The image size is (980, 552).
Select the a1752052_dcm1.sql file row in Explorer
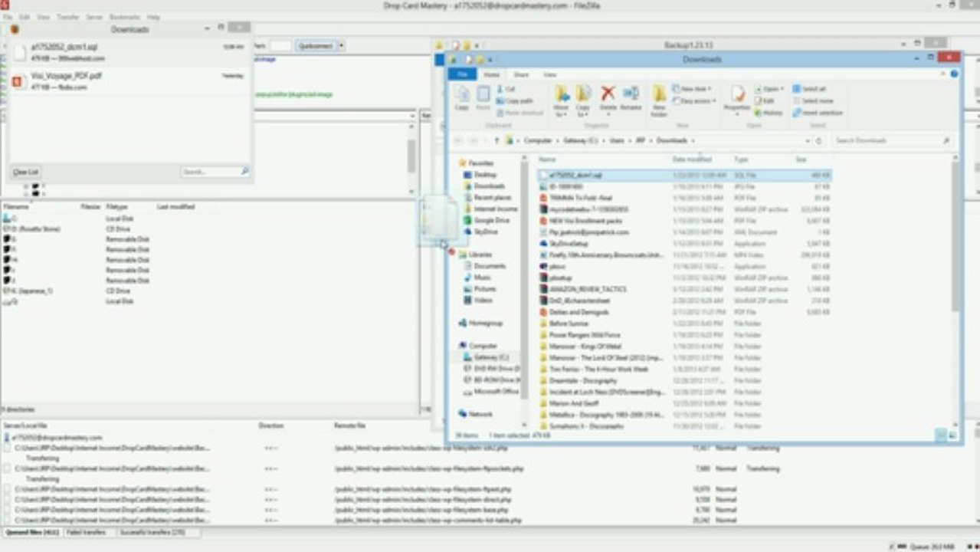(x=684, y=175)
